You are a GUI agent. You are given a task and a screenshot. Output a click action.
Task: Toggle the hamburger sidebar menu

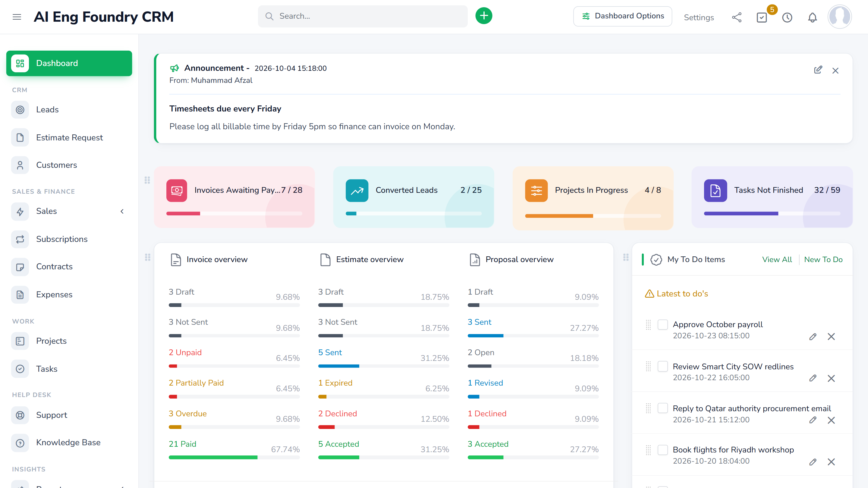coord(17,17)
